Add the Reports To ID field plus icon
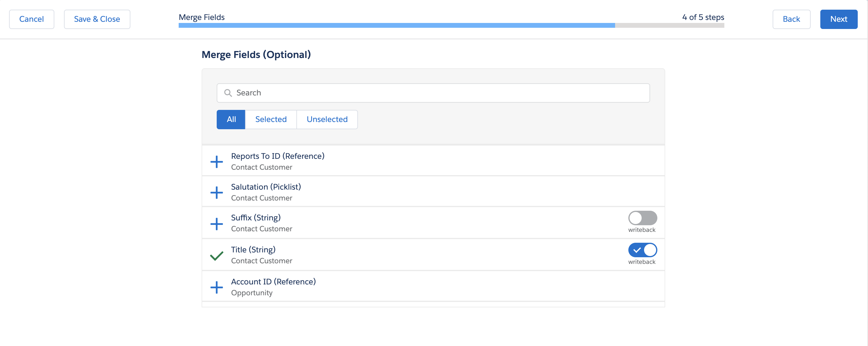Screen dimensions: 868x346 pos(216,162)
